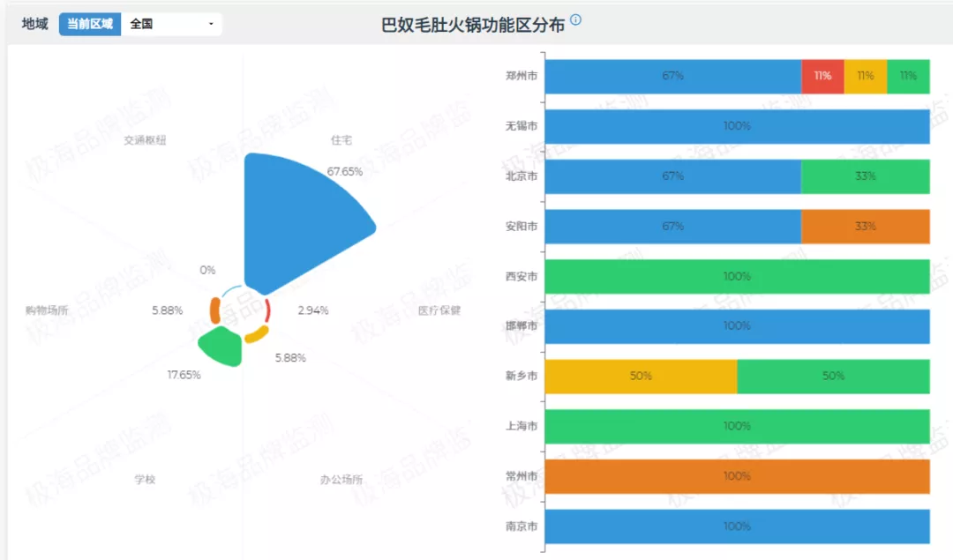Click the yellow 11% segment for 郑州市
The height and width of the screenshot is (560, 953).
[x=866, y=76]
